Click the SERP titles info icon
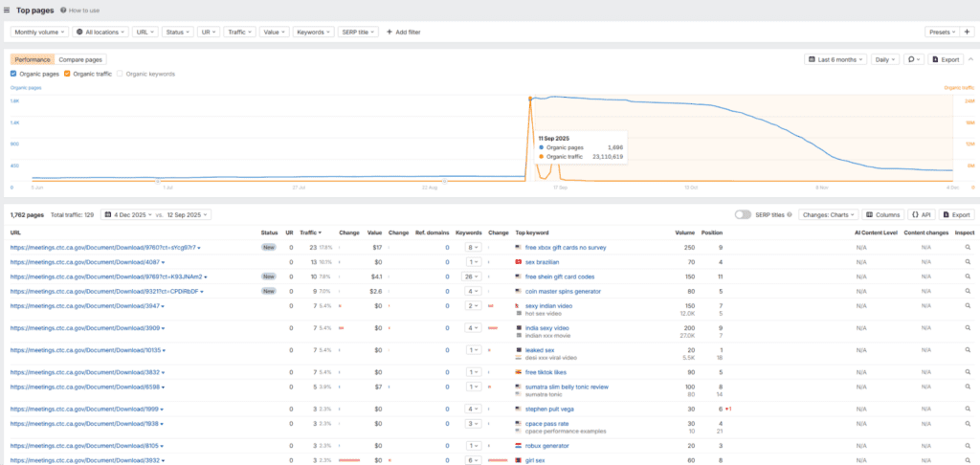Screen dimensions: 980x465 (x=791, y=215)
